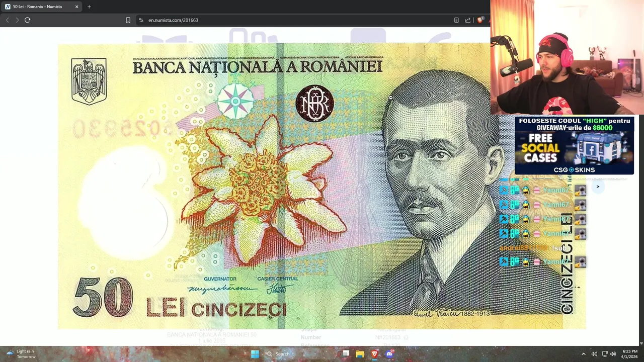Select the 50 Lei - Romania – Numista tab

[x=41, y=7]
